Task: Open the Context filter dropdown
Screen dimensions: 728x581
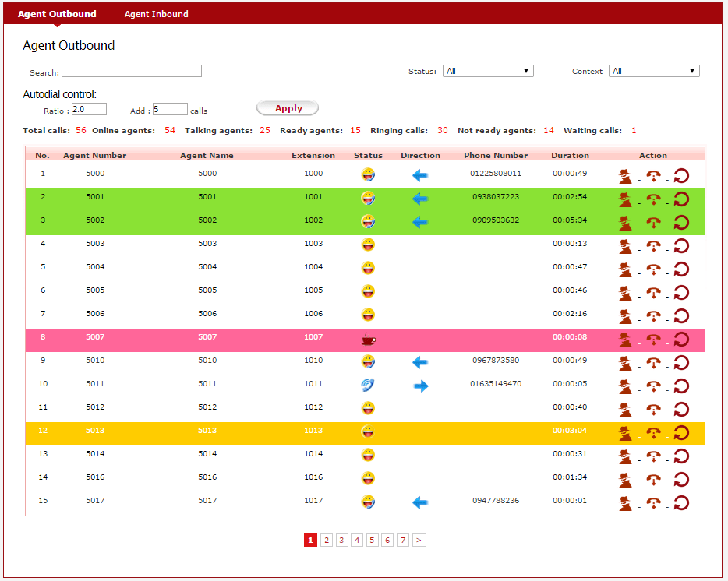Action: [x=654, y=71]
